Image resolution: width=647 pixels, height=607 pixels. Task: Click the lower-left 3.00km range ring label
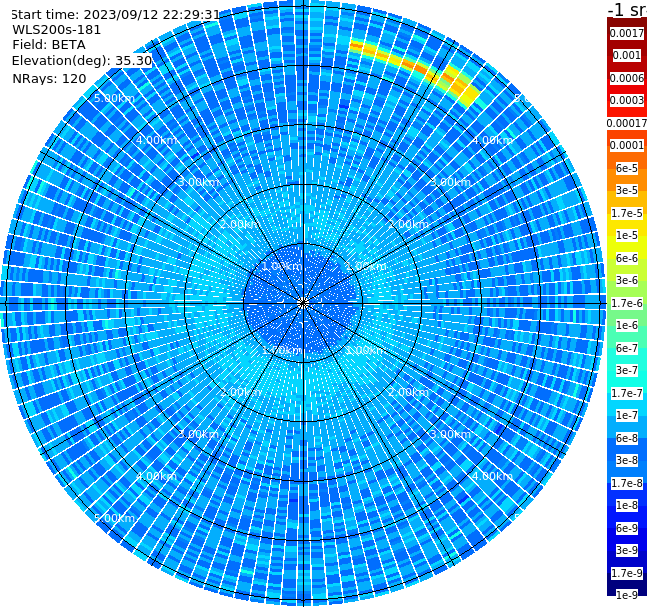(198, 434)
